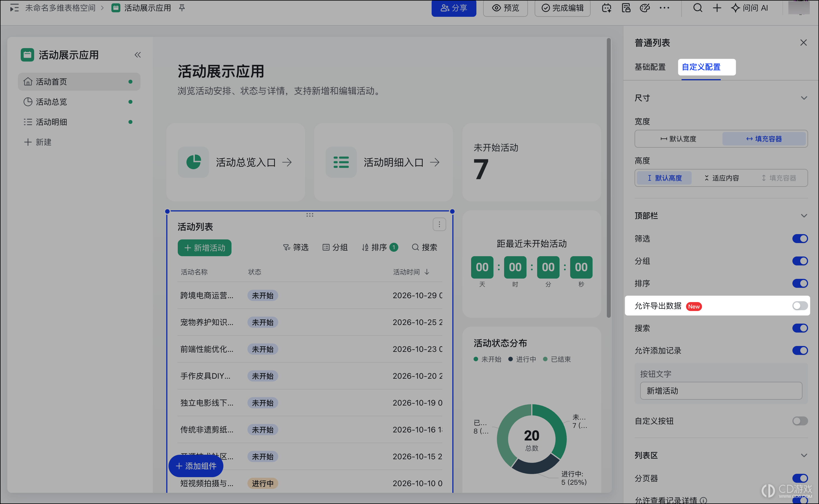The height and width of the screenshot is (504, 819).
Task: Click the document template icon in the top bar
Action: click(626, 8)
